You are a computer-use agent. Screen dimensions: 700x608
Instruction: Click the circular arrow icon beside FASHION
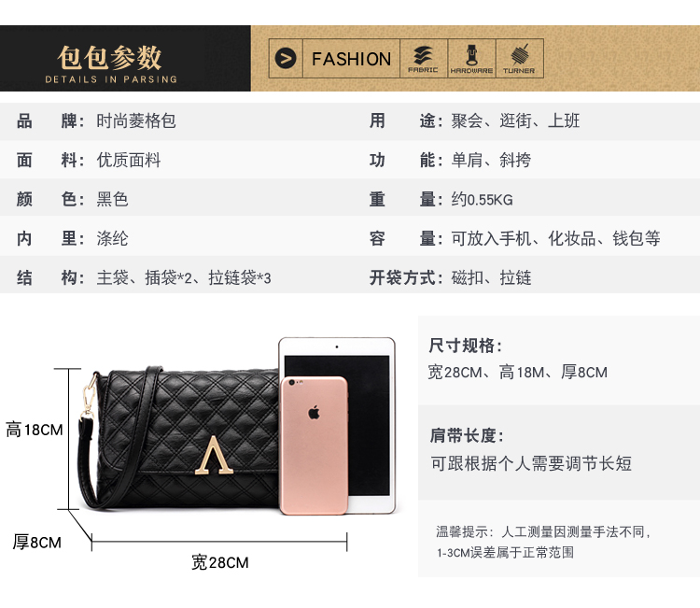pyautogui.click(x=286, y=59)
